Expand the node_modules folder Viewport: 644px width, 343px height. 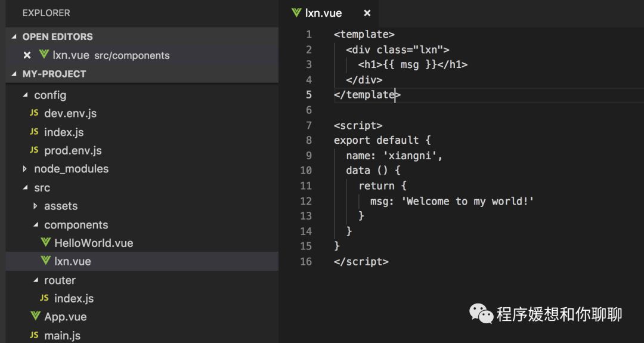click(x=25, y=169)
